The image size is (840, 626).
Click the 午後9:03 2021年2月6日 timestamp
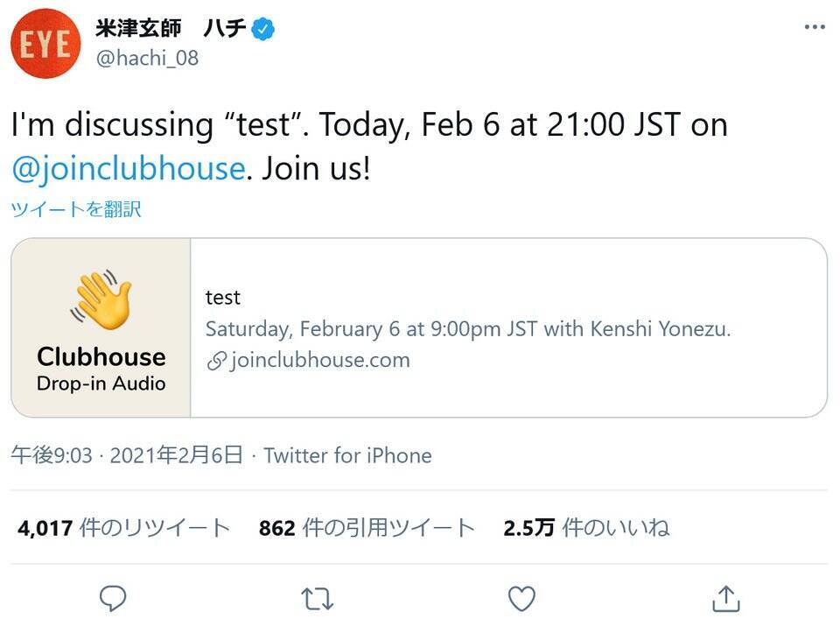[127, 455]
